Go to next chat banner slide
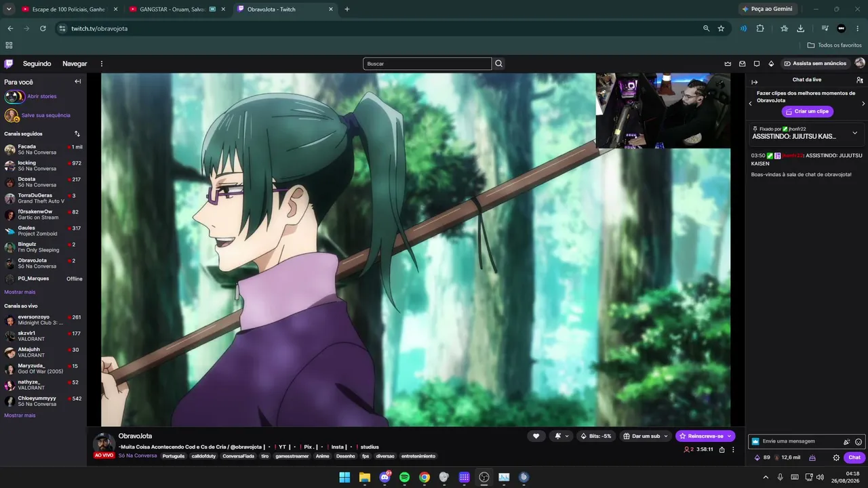This screenshot has width=868, height=488. coord(863,104)
